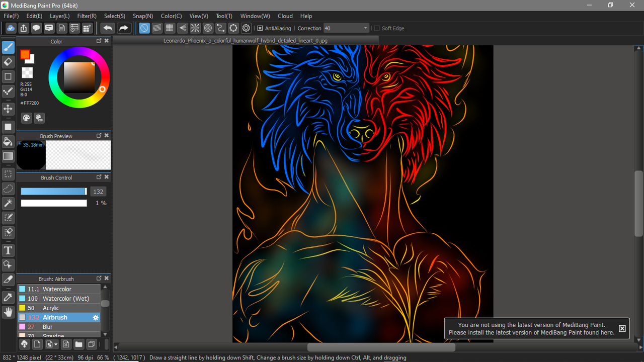Select the Select Eraser tool
The image size is (644, 362).
coord(8,232)
